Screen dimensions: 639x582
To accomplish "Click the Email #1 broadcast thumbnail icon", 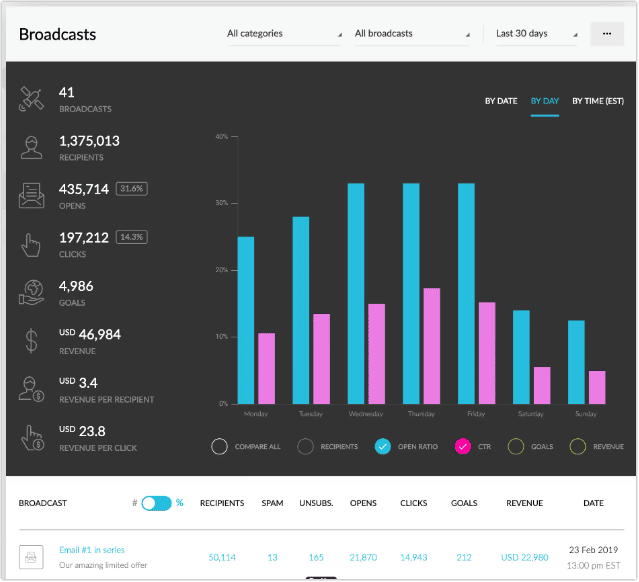I will click(x=31, y=557).
